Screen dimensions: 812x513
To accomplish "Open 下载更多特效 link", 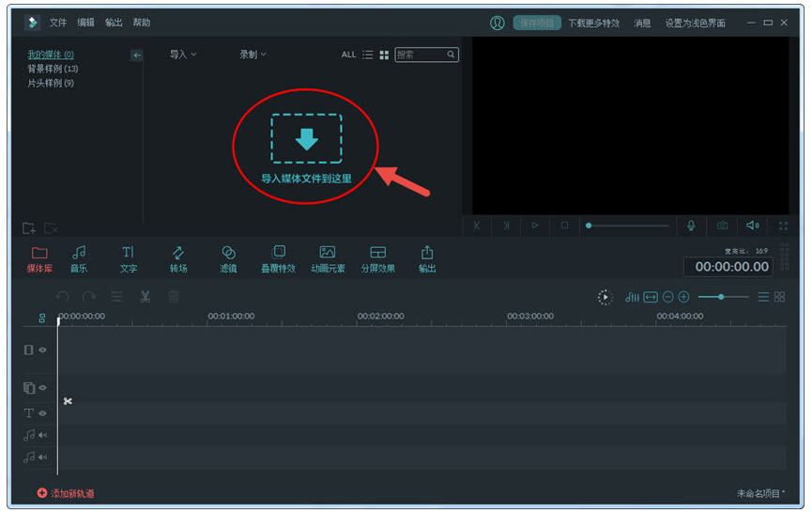I will point(594,23).
